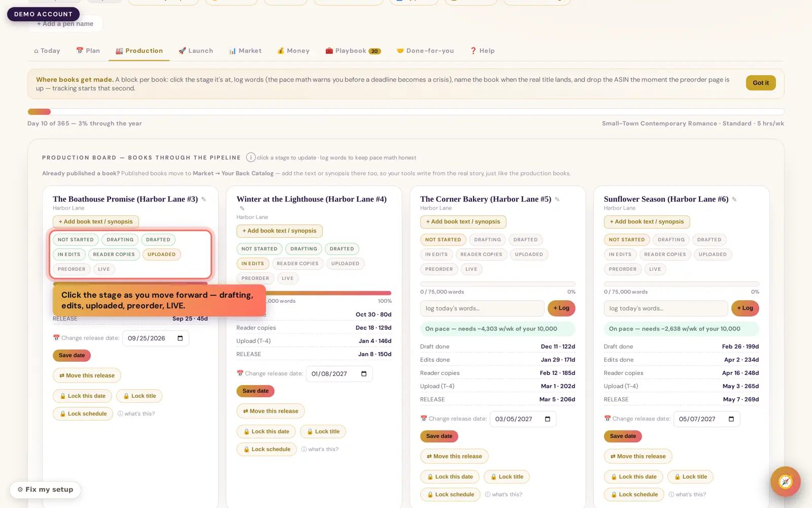Lock title for Winter at the Lighthouse

(x=323, y=432)
